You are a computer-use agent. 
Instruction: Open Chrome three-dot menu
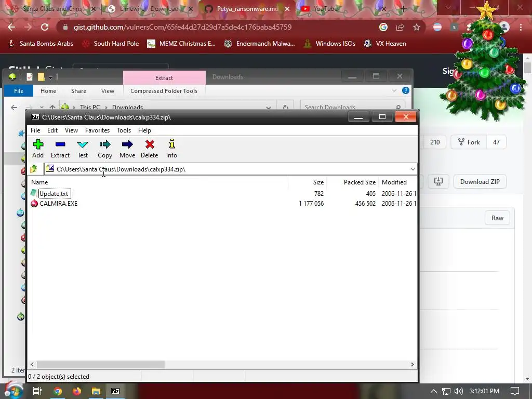(521, 27)
